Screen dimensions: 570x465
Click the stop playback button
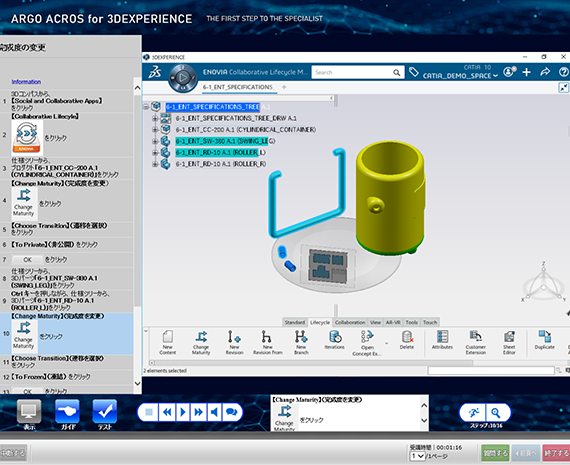pos(149,412)
